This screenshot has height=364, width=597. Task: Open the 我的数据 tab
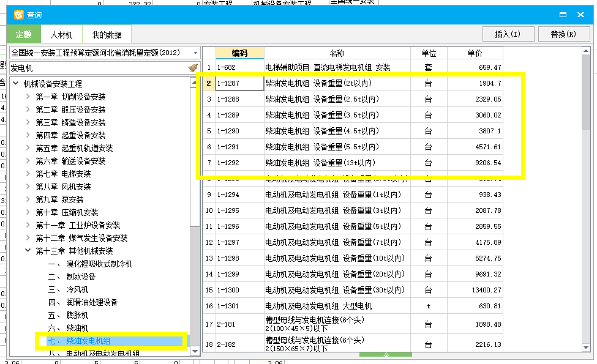[107, 35]
